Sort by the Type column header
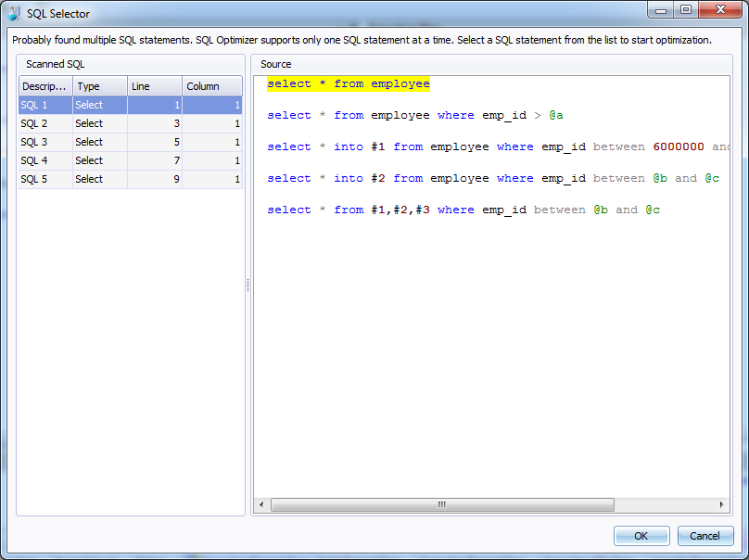Viewport: 749px width, 560px height. click(x=99, y=86)
